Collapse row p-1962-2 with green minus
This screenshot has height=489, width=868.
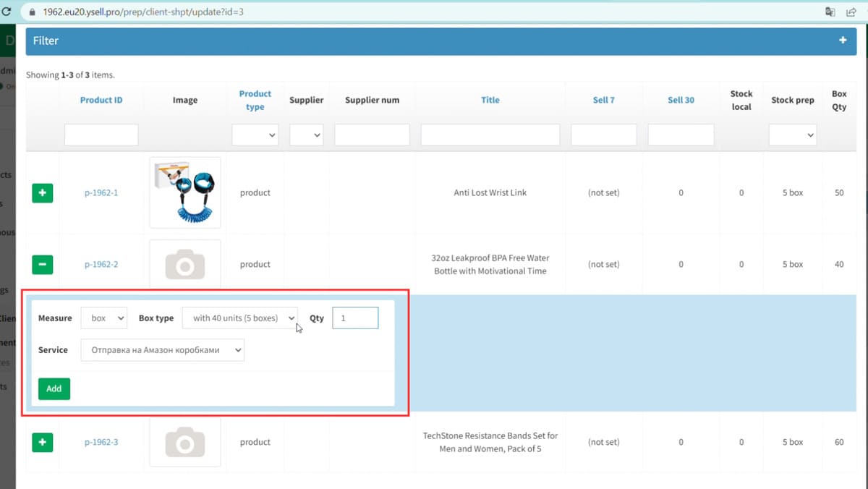point(42,265)
